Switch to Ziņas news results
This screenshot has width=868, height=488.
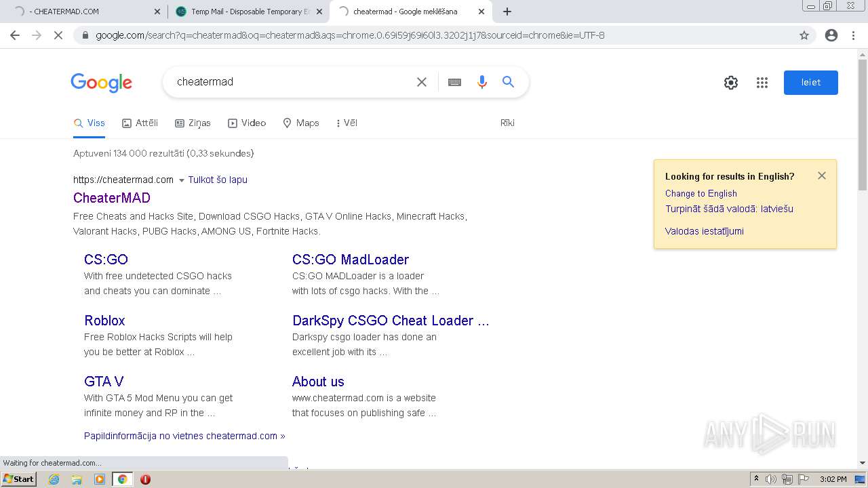(193, 123)
